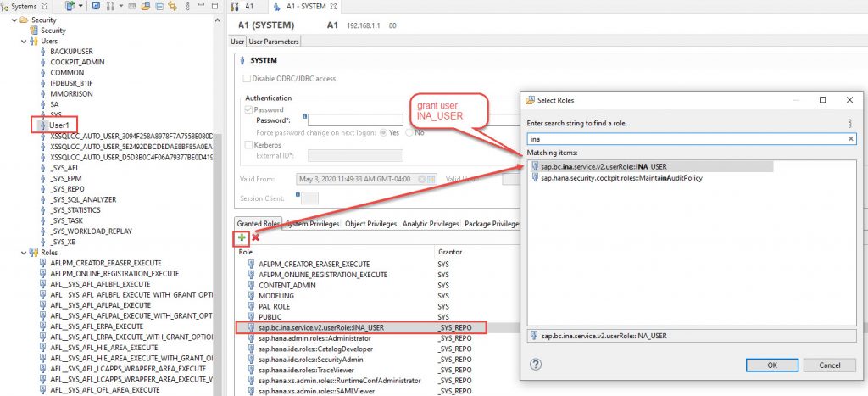Select Yes for force password change
Viewport: 868px width, 396px height.
[386, 133]
